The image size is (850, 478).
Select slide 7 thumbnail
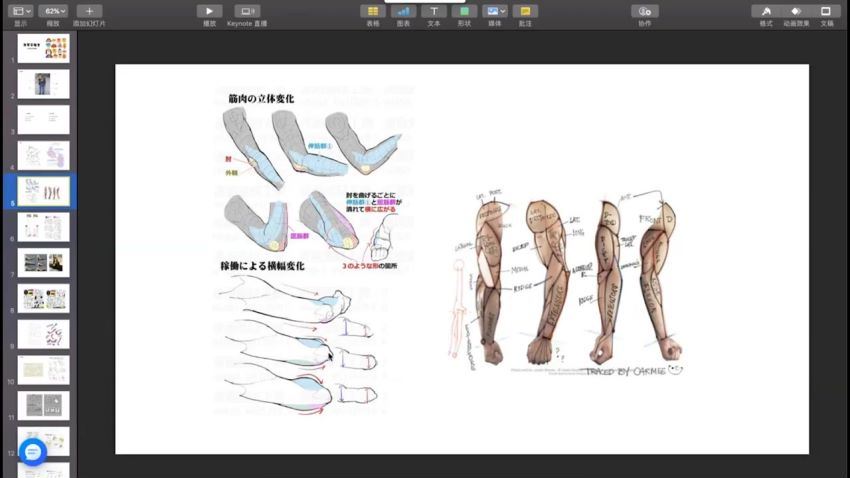click(x=43, y=263)
